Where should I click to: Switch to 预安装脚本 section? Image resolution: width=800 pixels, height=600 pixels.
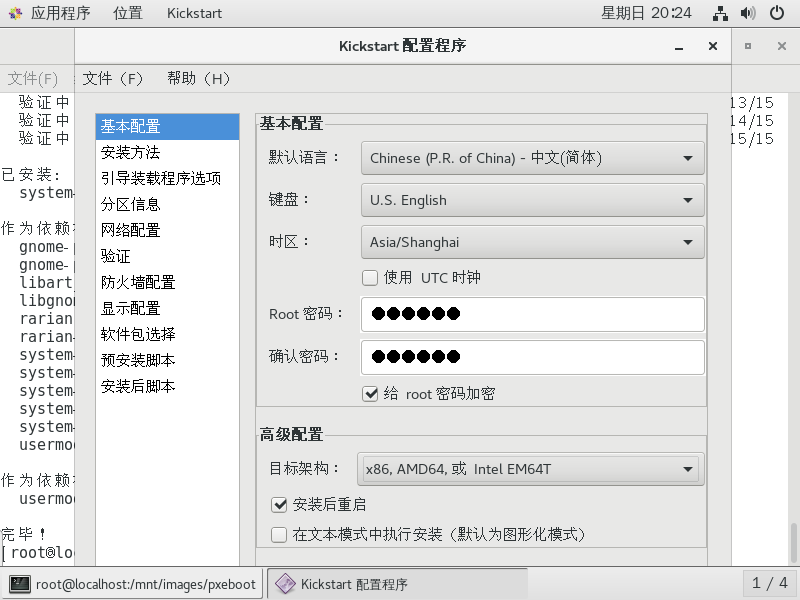click(167, 361)
